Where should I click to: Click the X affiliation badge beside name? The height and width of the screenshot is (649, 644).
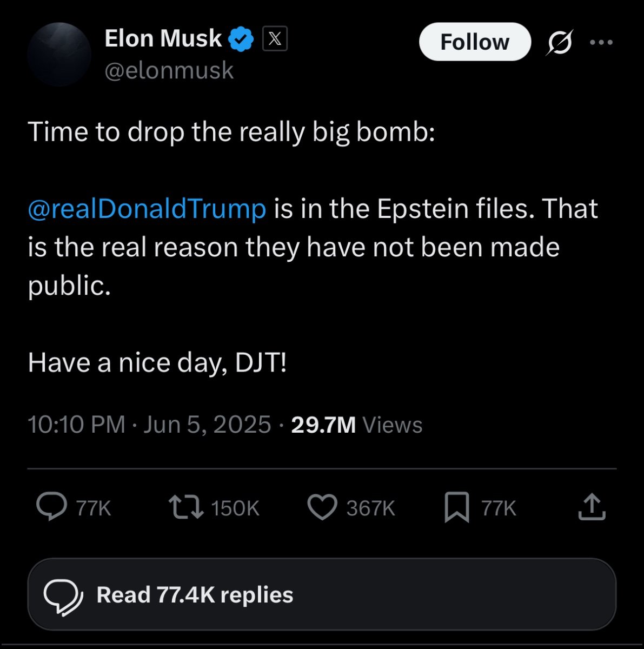[x=275, y=39]
